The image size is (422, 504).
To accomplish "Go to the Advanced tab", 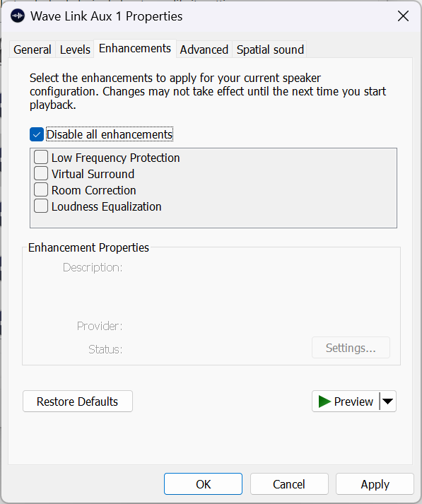I will [x=204, y=49].
